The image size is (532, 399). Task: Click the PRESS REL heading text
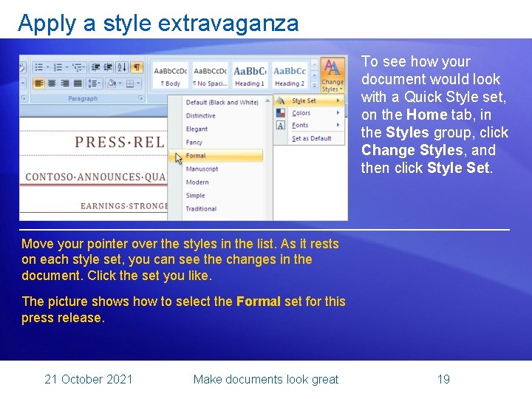(120, 142)
